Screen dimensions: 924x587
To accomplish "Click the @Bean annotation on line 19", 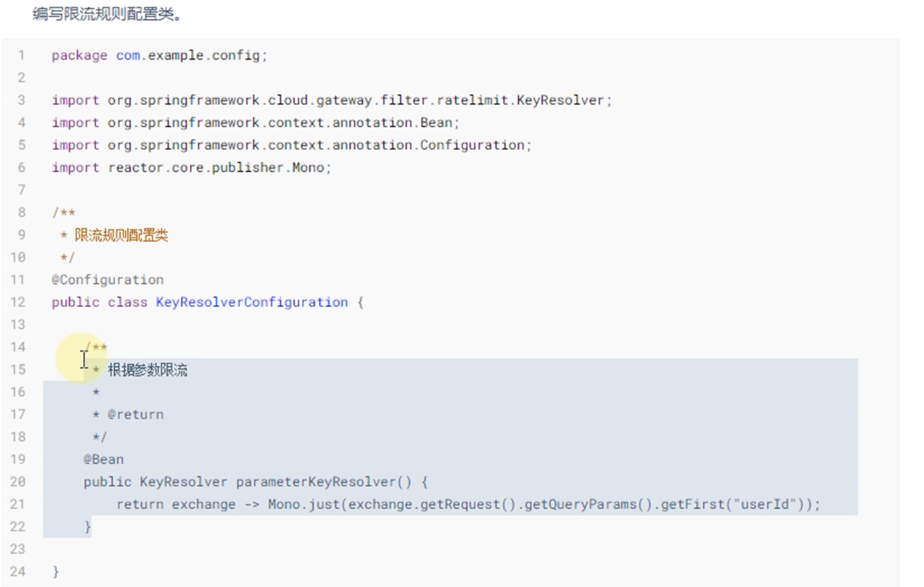I will (104, 459).
